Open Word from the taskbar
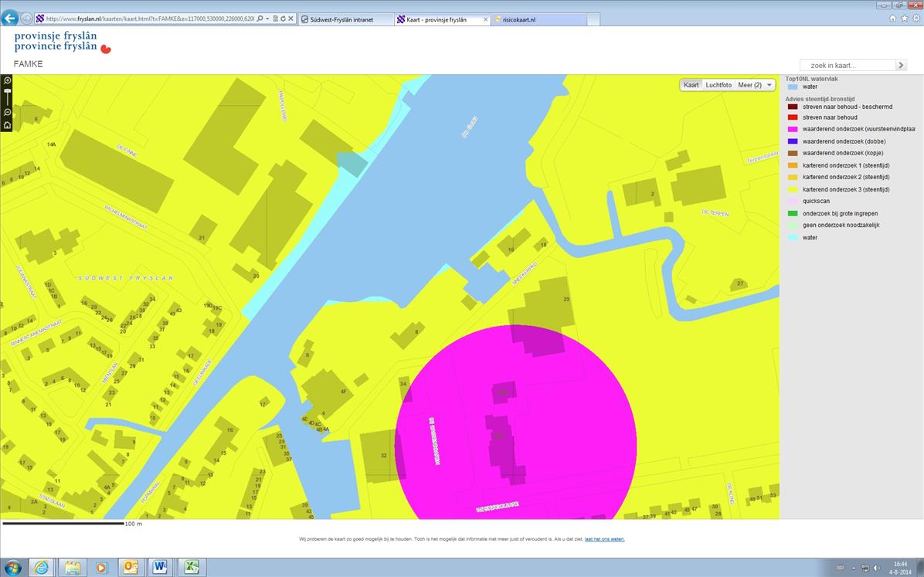This screenshot has height=577, width=924. coord(159,568)
